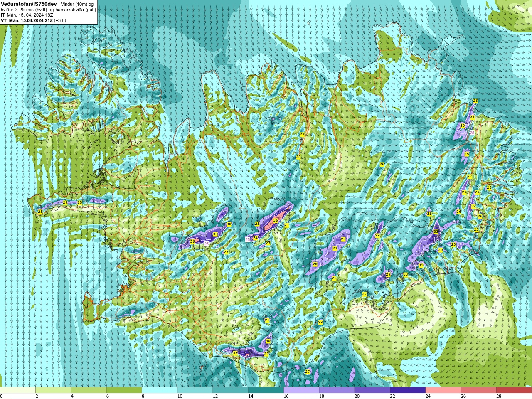The width and height of the screenshot is (532, 399).
Task: Pick the red legend swatch above 28 m/s
Action: coord(514,390)
